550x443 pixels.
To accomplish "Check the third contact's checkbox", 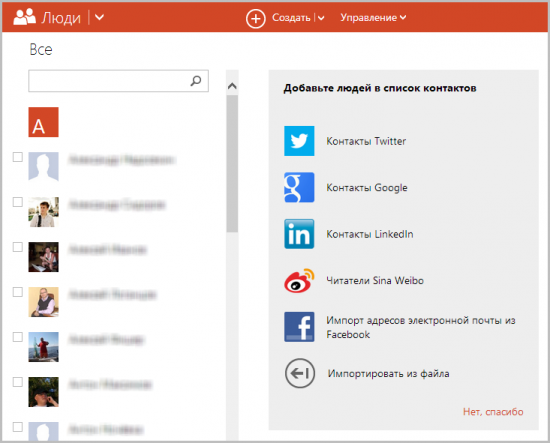I will (x=18, y=247).
